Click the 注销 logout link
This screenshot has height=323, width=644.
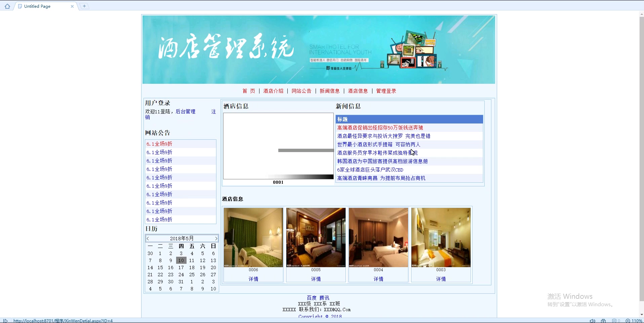pyautogui.click(x=213, y=111)
